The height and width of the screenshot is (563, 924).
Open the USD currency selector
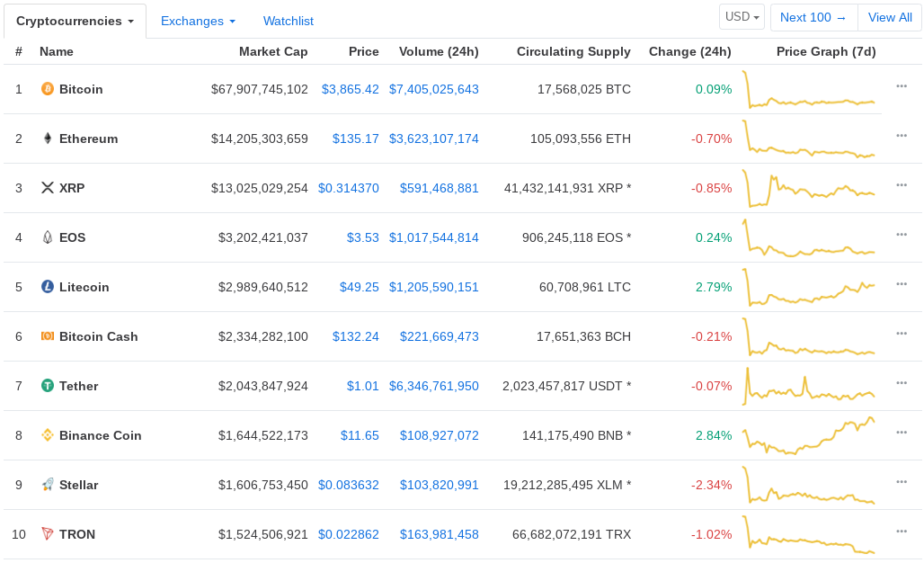point(742,17)
